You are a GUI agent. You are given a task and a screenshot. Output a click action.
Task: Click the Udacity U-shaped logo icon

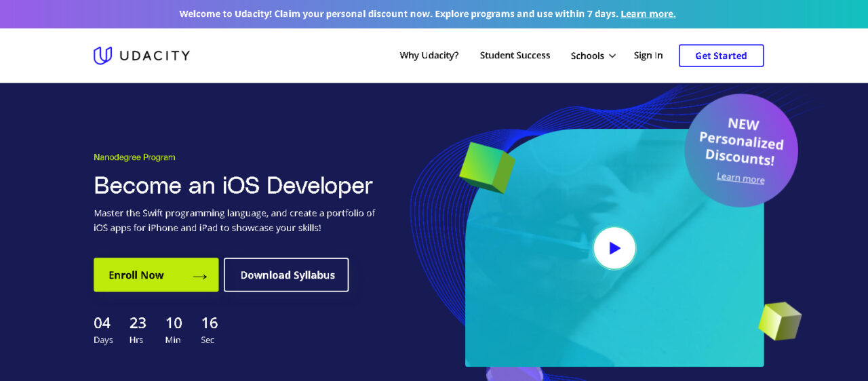coord(102,56)
